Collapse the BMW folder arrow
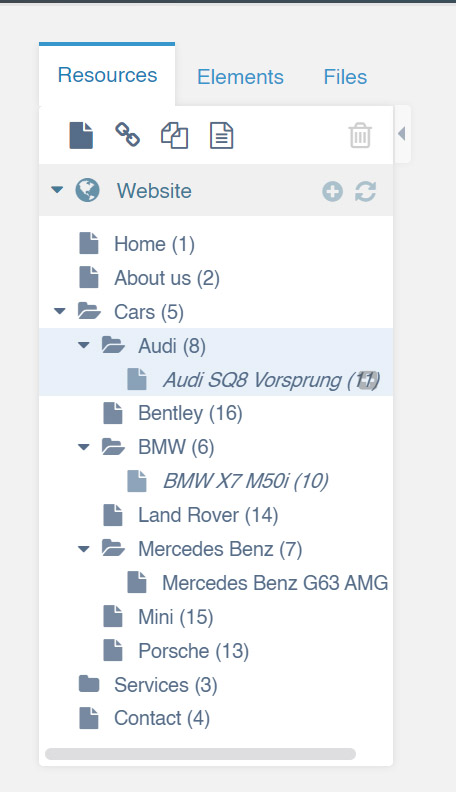Screen dimensions: 456x792 [x=84, y=447]
